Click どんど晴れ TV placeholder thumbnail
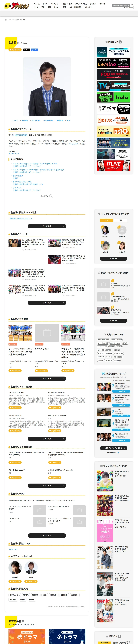The image size is (138, 644). click(x=103, y=284)
